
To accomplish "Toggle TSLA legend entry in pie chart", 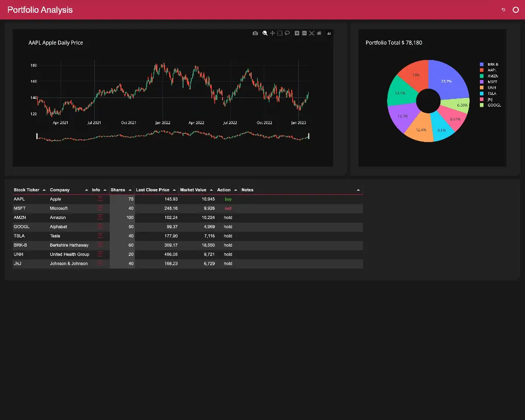I will point(491,94).
